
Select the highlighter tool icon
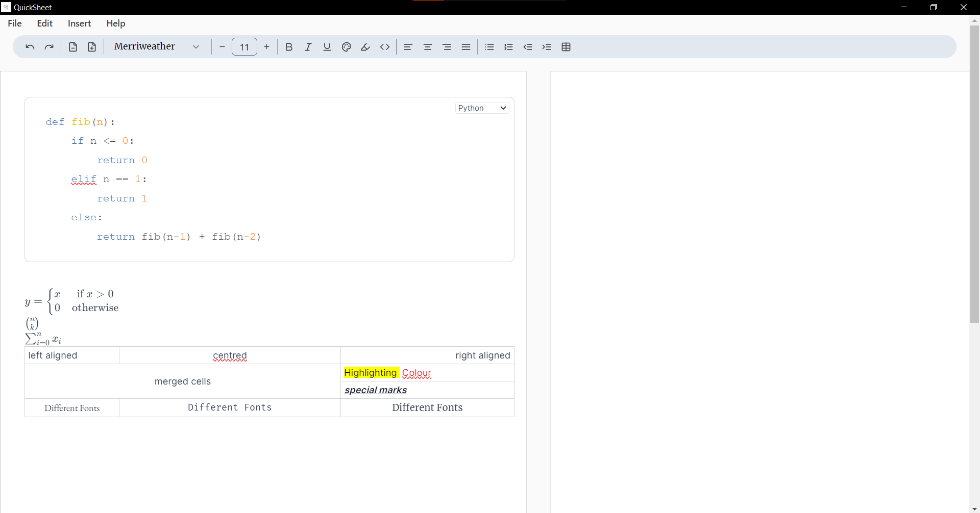(x=365, y=47)
